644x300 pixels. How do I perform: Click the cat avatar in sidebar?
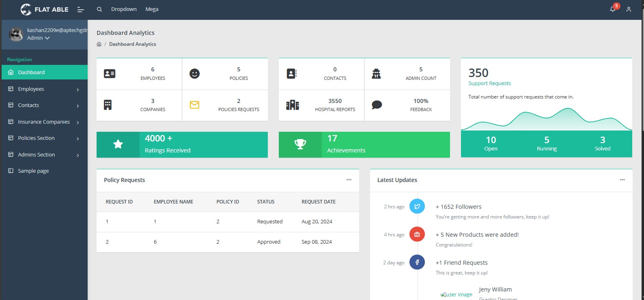[16, 35]
